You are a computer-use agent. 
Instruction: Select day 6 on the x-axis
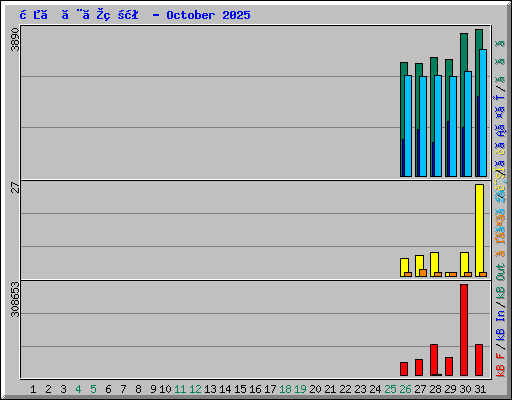click(108, 389)
